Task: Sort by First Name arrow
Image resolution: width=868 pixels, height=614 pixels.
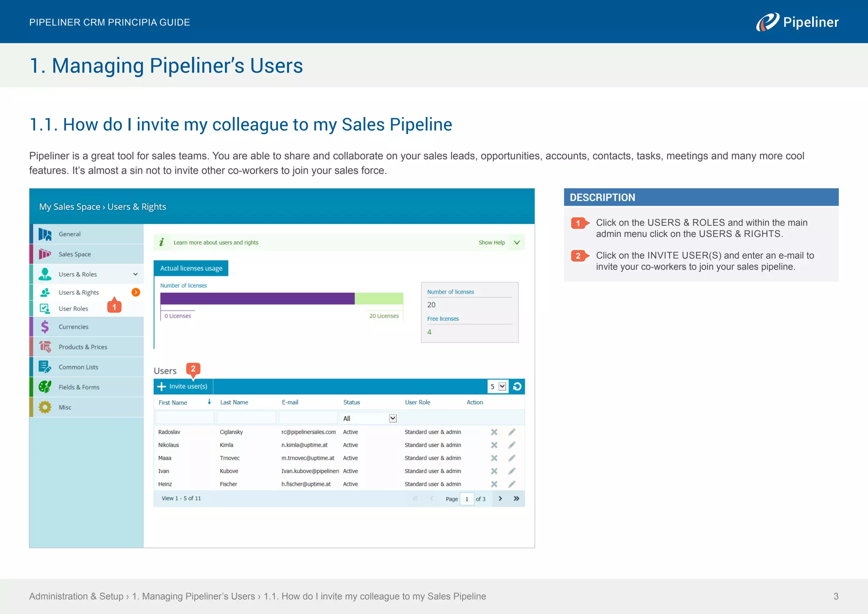Action: pos(209,402)
